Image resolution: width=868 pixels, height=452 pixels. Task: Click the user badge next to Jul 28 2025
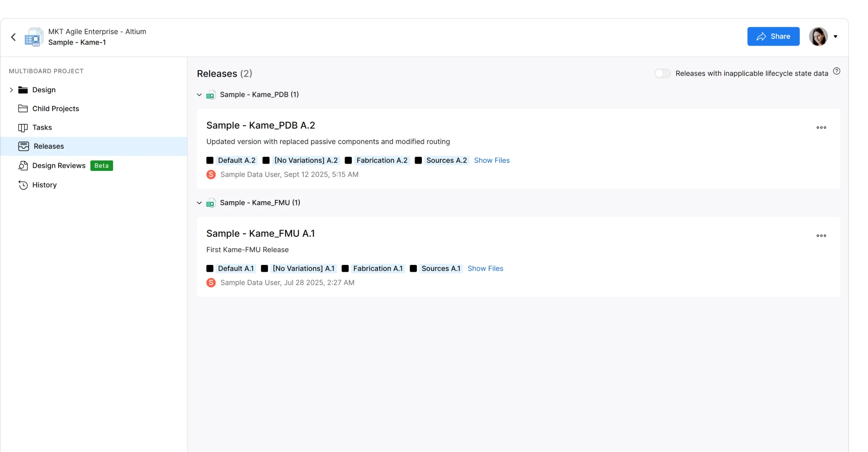coord(211,282)
